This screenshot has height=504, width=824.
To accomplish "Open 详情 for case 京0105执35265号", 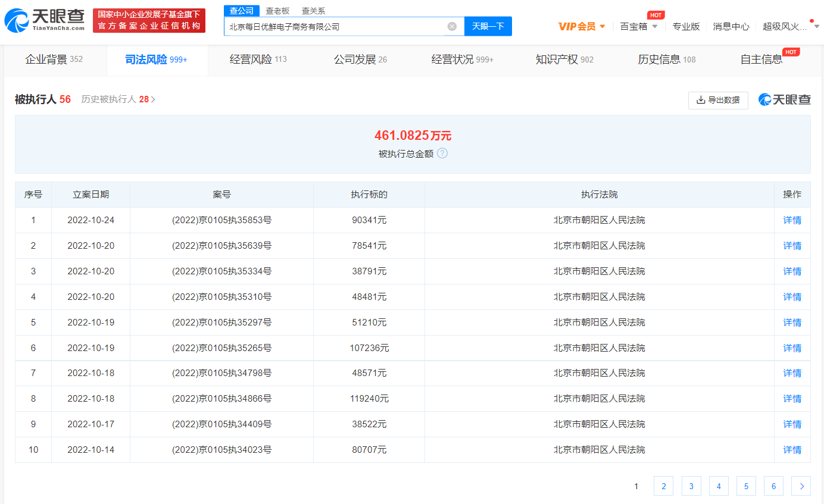I will [x=792, y=348].
